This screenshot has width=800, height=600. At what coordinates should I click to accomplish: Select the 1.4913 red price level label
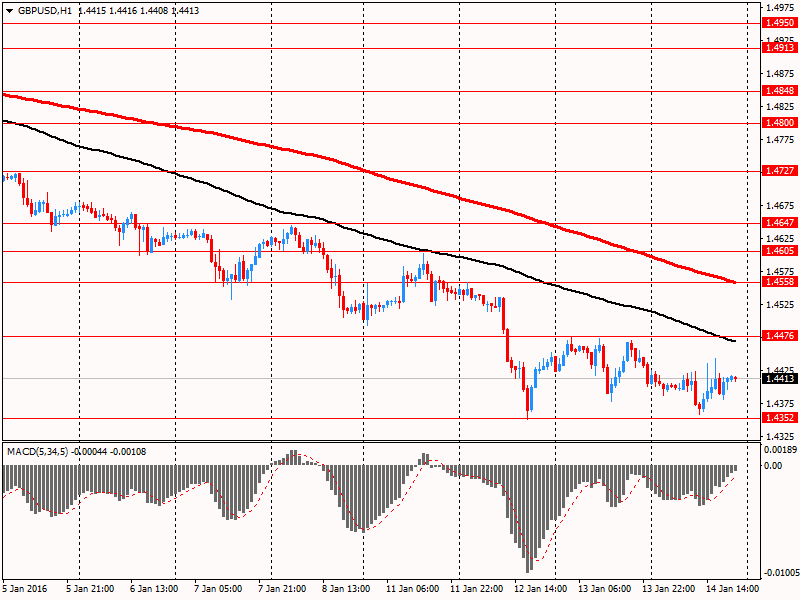[x=779, y=47]
